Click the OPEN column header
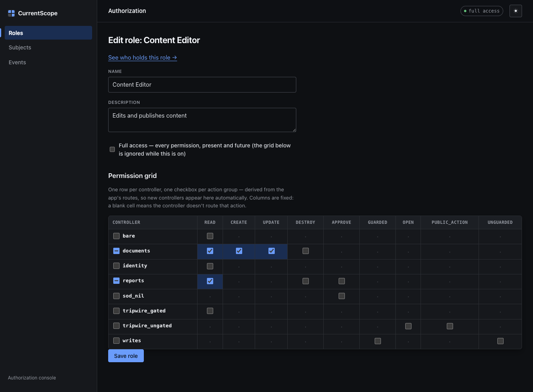Image resolution: width=533 pixels, height=392 pixels. tap(408, 222)
